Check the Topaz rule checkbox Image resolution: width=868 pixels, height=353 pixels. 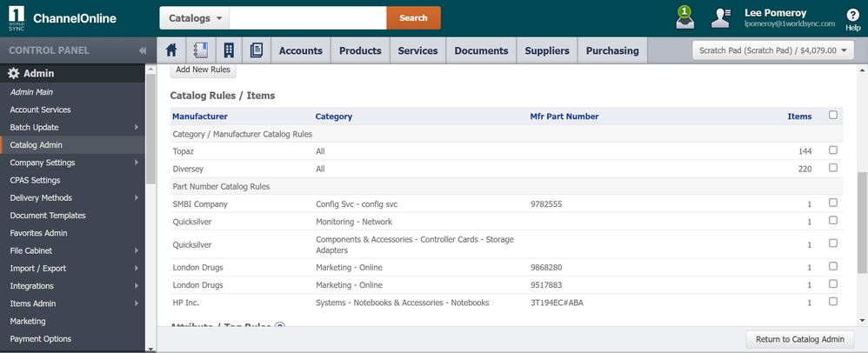coord(833,150)
